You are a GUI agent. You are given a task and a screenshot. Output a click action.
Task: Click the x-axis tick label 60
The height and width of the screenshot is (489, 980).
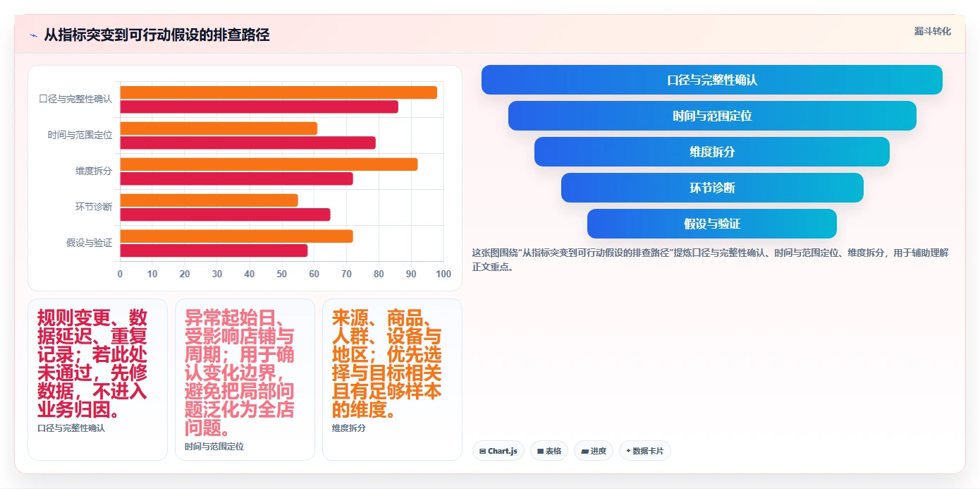pyautogui.click(x=314, y=274)
